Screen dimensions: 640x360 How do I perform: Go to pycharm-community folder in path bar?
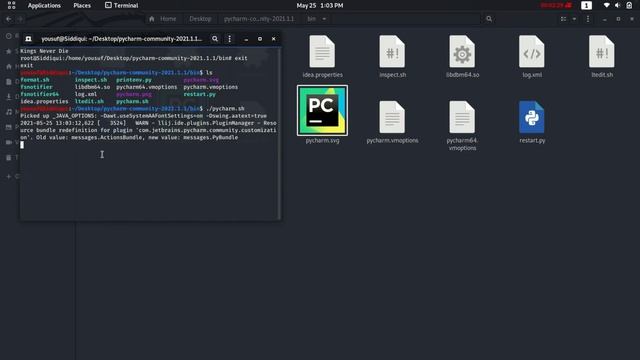click(x=259, y=19)
